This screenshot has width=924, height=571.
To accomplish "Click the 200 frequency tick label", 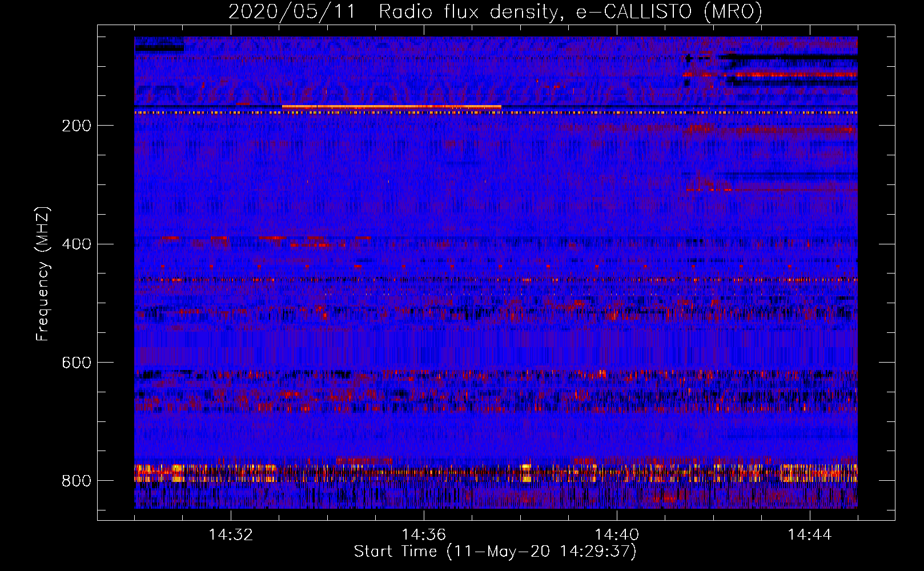I will point(77,126).
